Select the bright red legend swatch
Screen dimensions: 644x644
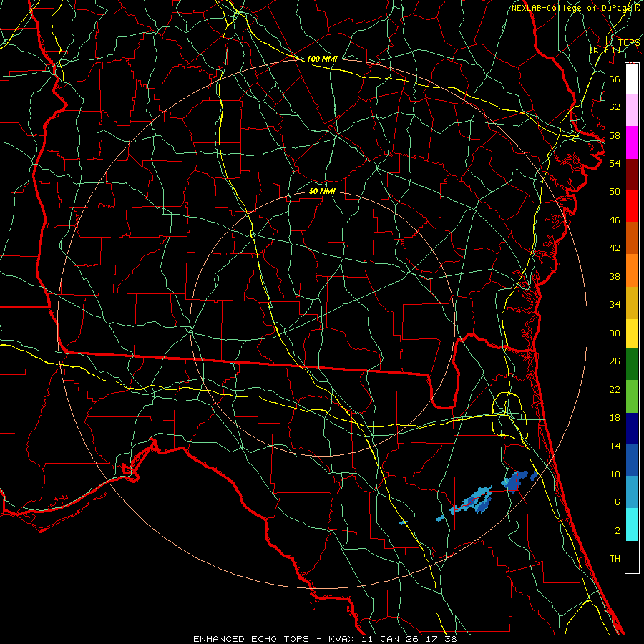[632, 206]
